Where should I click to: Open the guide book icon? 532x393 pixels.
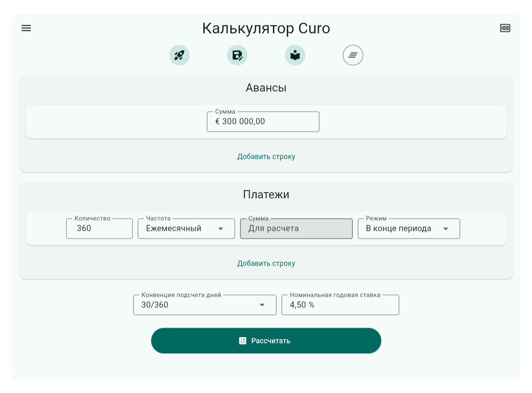click(295, 55)
